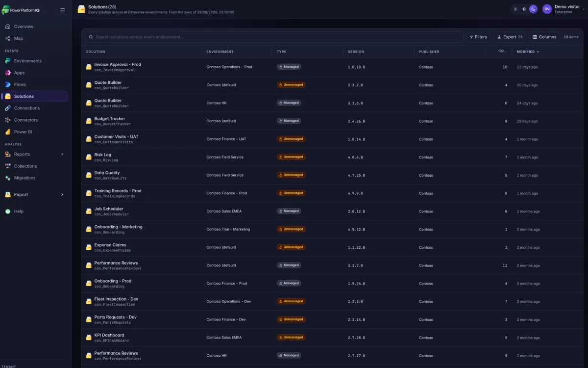Screen dimensions: 588x368
Task: Sort by the Environment column header
Action: (x=220, y=52)
